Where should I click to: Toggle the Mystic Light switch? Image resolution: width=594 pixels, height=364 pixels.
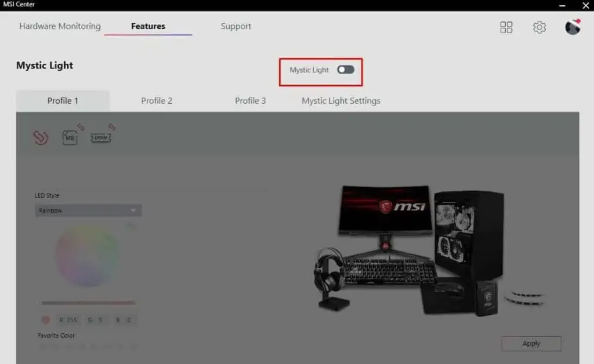346,70
